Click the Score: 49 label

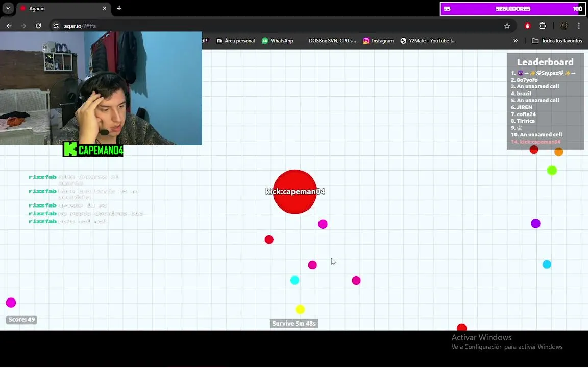coord(21,320)
